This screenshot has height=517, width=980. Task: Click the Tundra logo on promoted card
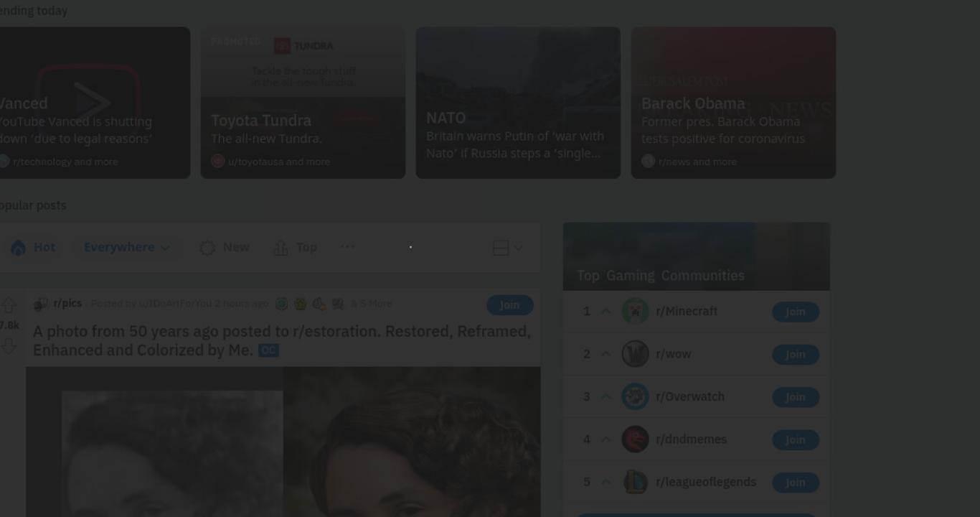[303, 46]
